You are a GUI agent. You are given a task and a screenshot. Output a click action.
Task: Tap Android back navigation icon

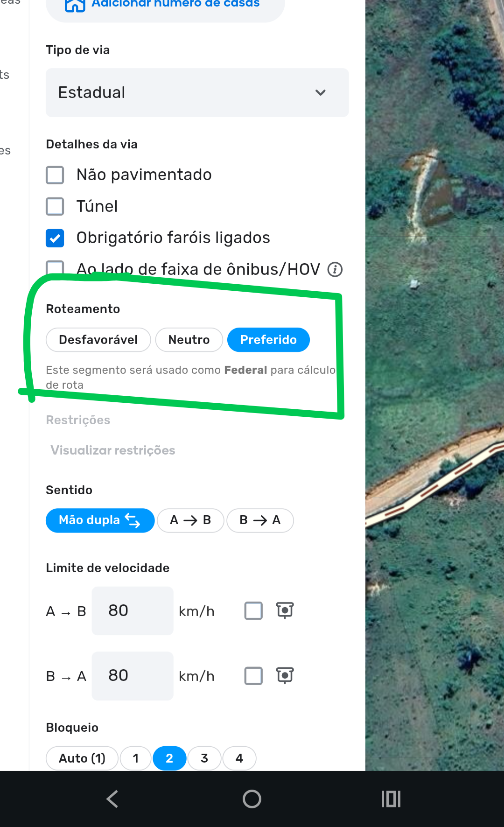112,799
